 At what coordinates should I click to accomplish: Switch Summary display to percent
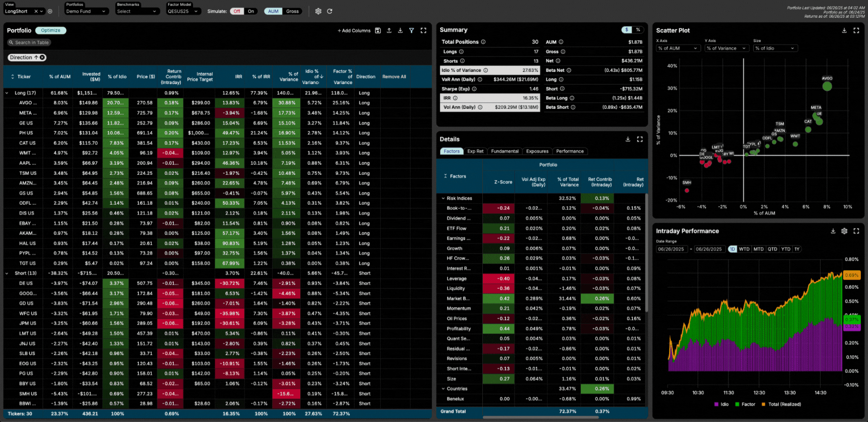638,30
